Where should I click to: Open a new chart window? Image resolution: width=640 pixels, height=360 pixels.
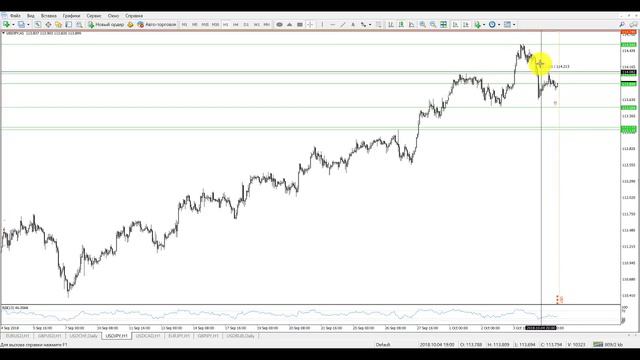(6, 24)
